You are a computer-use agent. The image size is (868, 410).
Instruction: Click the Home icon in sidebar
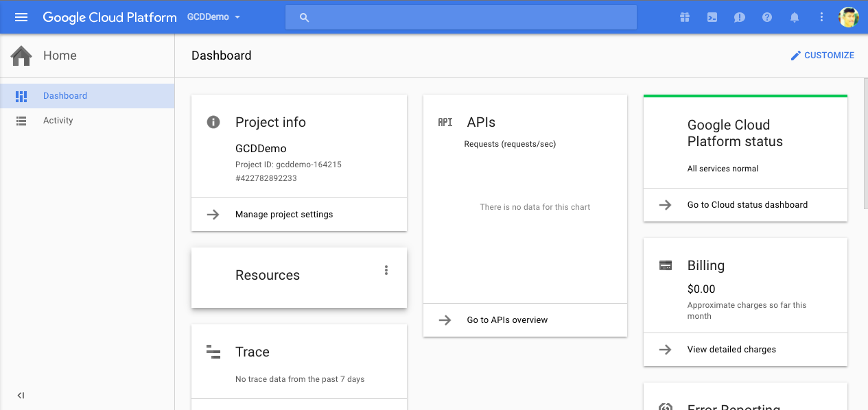[21, 56]
